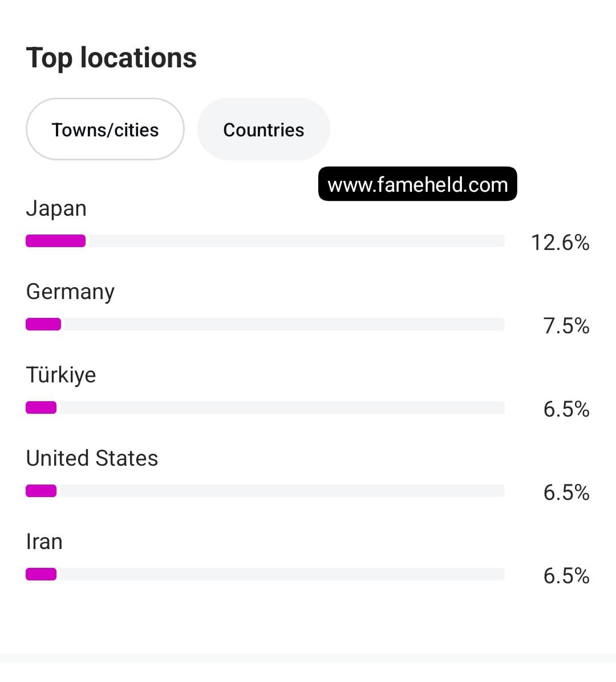Click the 12.6% value for Japan

click(x=560, y=243)
